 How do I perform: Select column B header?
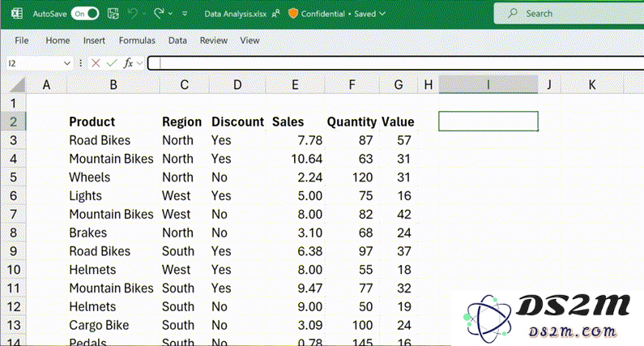[113, 84]
